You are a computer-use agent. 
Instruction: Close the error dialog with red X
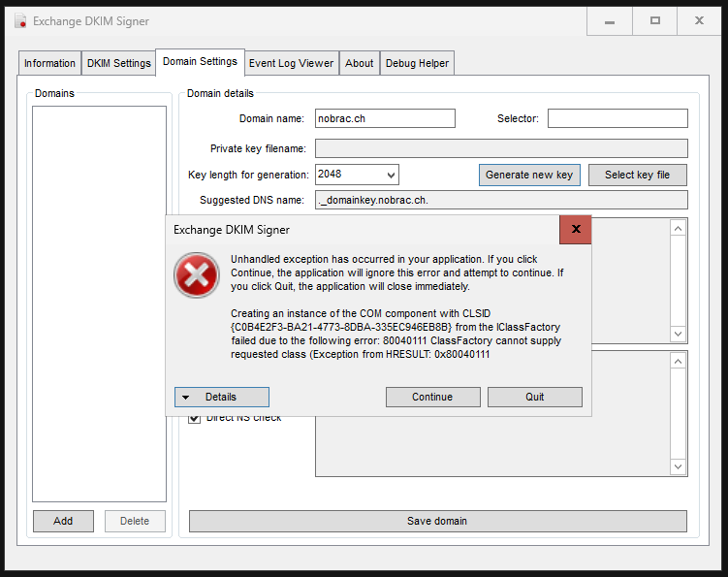click(576, 230)
